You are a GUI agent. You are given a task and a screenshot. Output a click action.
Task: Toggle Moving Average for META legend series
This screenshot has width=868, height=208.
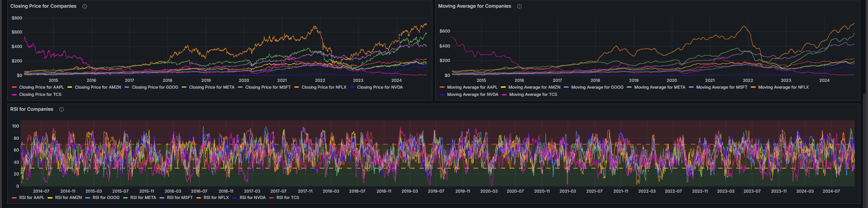click(x=659, y=87)
